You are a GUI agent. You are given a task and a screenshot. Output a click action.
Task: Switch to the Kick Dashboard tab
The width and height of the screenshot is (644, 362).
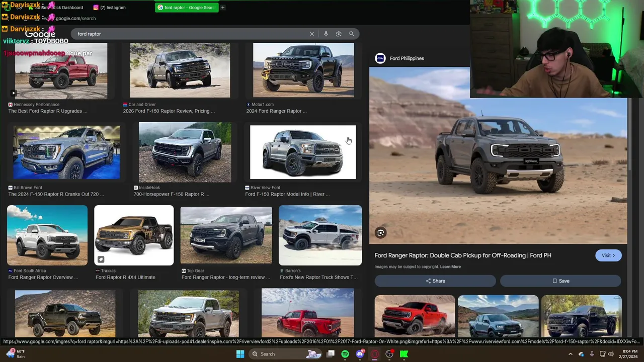coord(58,8)
